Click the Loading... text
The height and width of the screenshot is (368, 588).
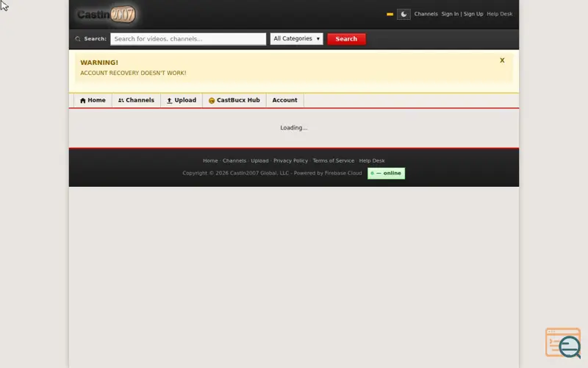point(293,127)
